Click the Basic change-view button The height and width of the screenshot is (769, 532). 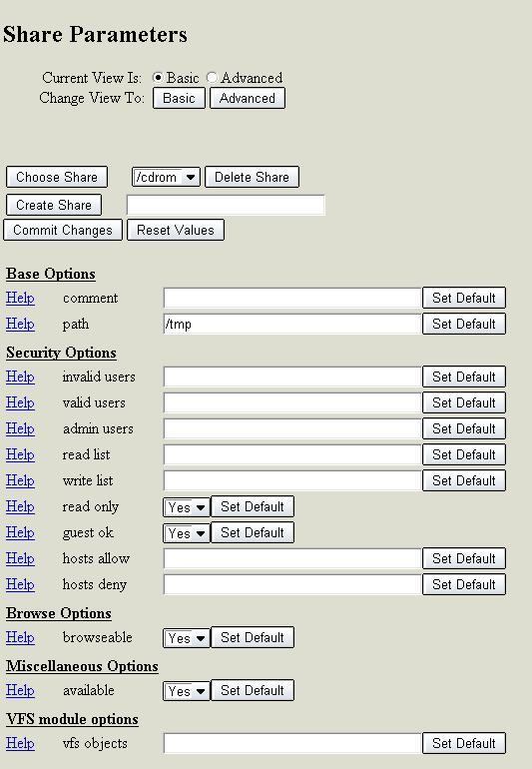[x=179, y=98]
